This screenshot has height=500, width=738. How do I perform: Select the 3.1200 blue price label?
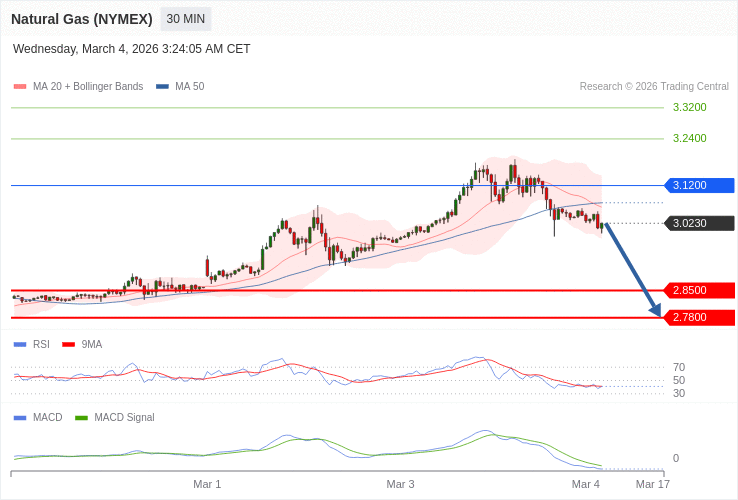pyautogui.click(x=699, y=185)
